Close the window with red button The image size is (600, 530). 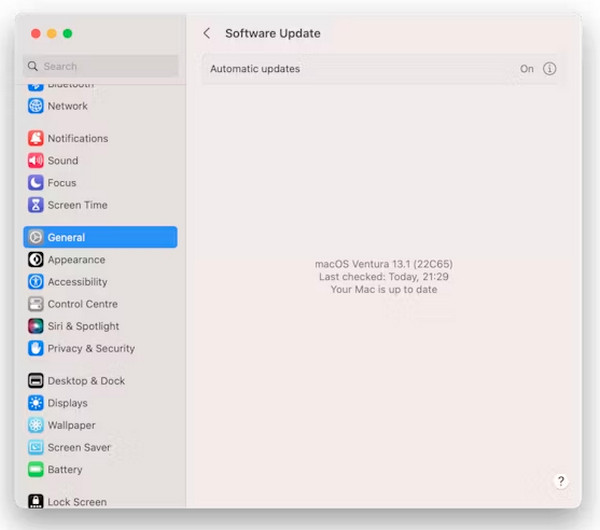pyautogui.click(x=36, y=34)
